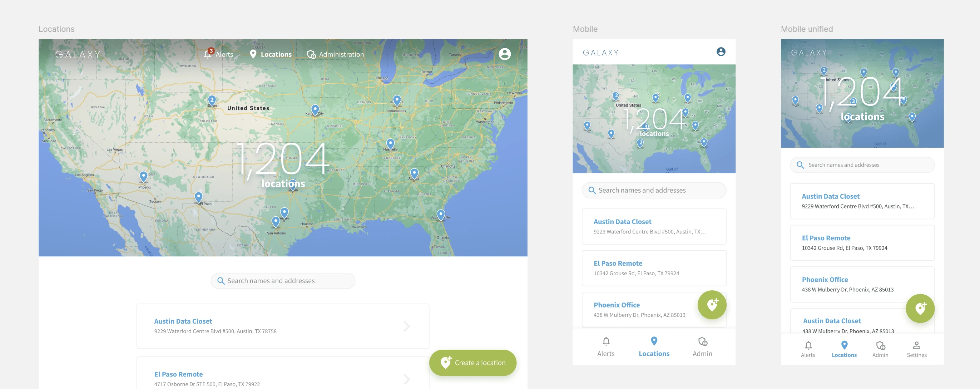The image size is (980, 389).
Task: Expand Austin Data Closet row chevron
Action: (406, 326)
